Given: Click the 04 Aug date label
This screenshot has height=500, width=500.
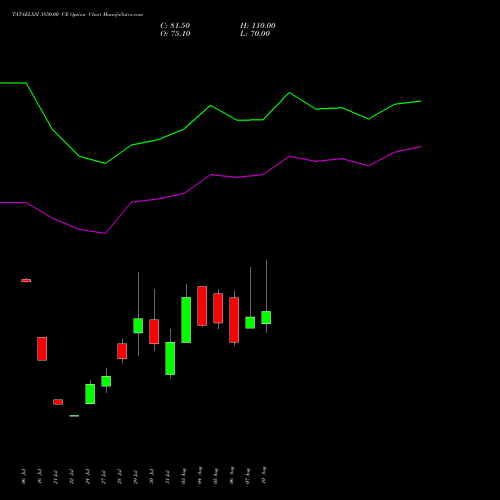Looking at the screenshot, I should click(x=199, y=475).
